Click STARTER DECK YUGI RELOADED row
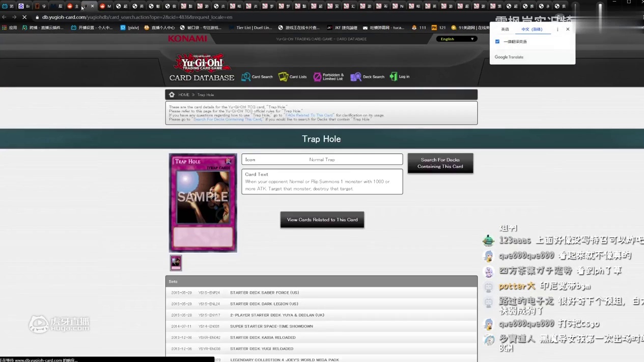Image resolution: width=644 pixels, height=362 pixels. (x=321, y=349)
